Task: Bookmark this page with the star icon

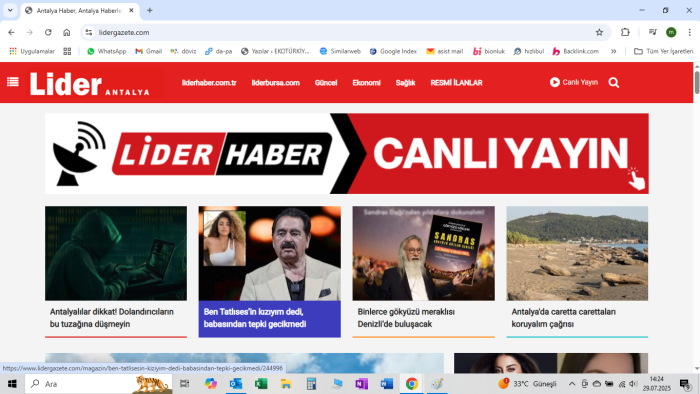Action: (x=599, y=32)
